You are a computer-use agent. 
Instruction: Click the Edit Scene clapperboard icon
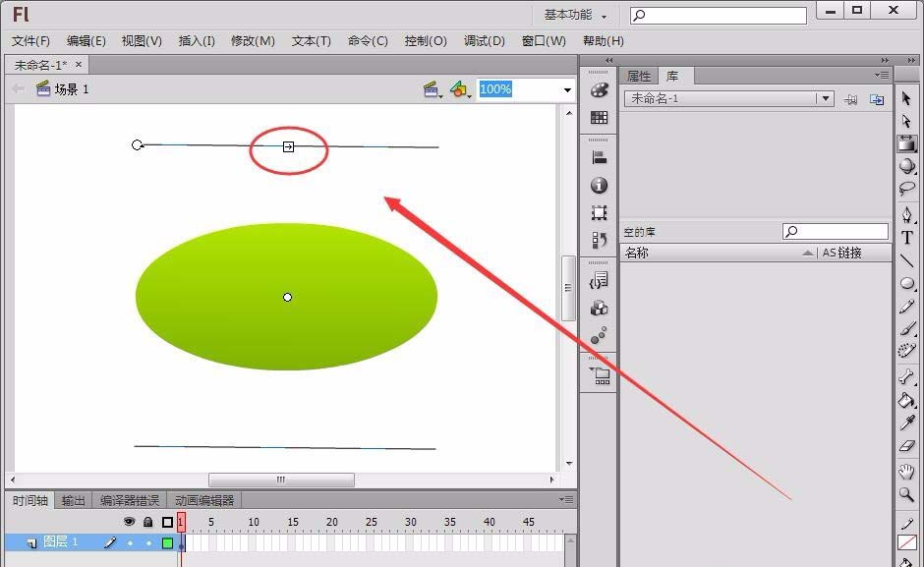(x=432, y=89)
